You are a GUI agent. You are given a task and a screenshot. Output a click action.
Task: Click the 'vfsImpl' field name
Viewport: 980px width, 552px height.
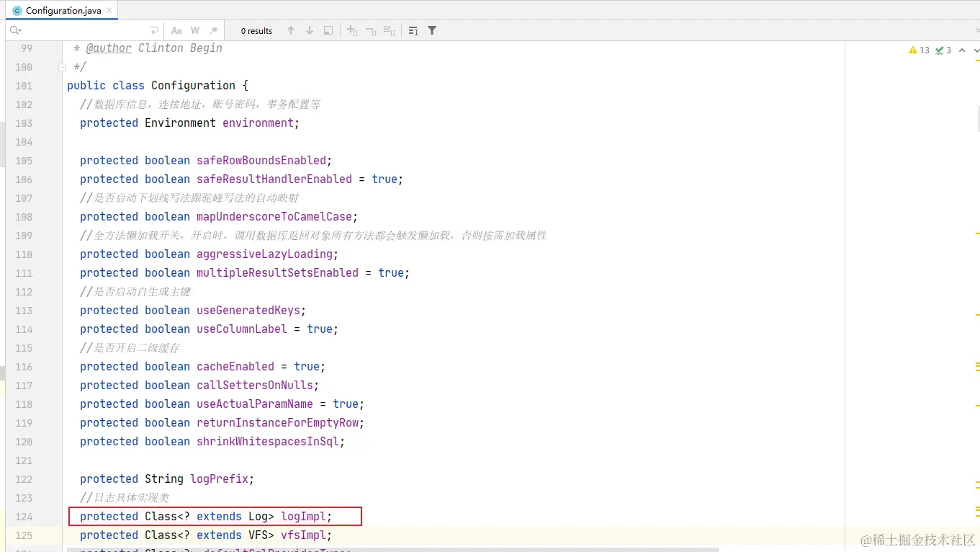coord(303,535)
